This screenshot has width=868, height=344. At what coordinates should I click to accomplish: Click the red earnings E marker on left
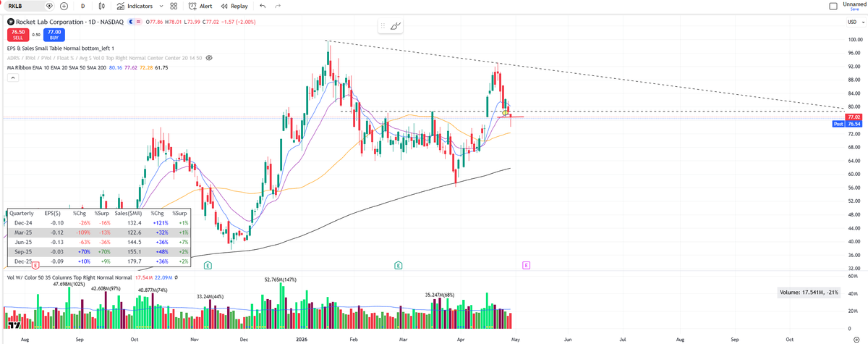(35, 266)
